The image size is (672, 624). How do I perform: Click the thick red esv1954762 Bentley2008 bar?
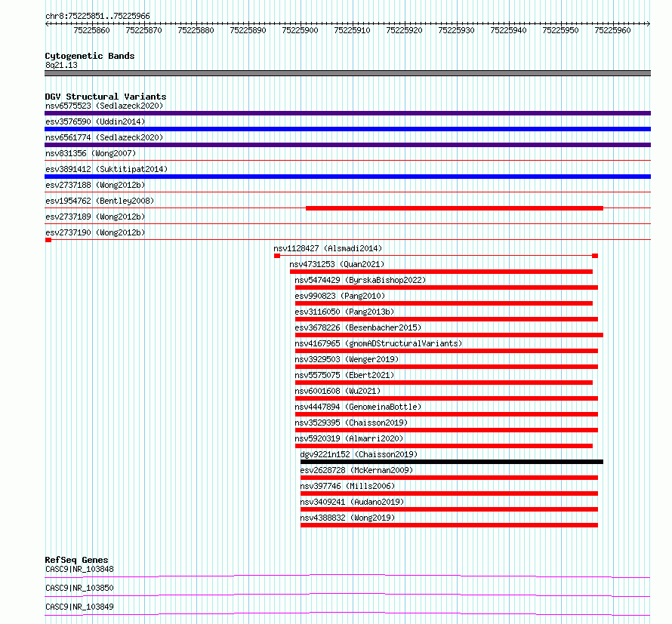tap(455, 208)
